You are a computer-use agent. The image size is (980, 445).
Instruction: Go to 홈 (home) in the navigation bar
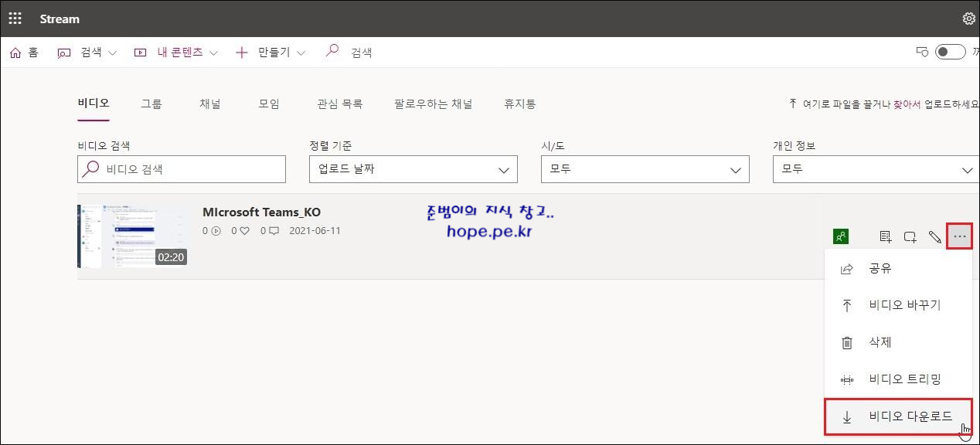24,53
